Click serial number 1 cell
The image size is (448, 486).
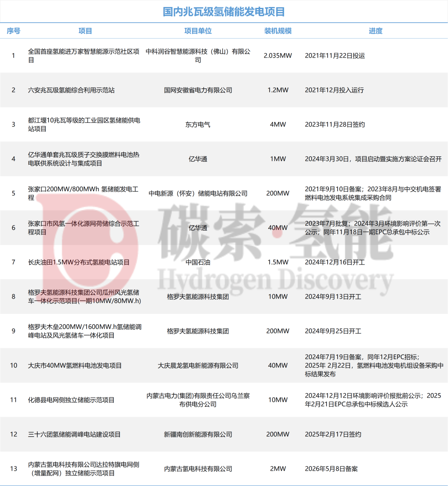pyautogui.click(x=13, y=56)
